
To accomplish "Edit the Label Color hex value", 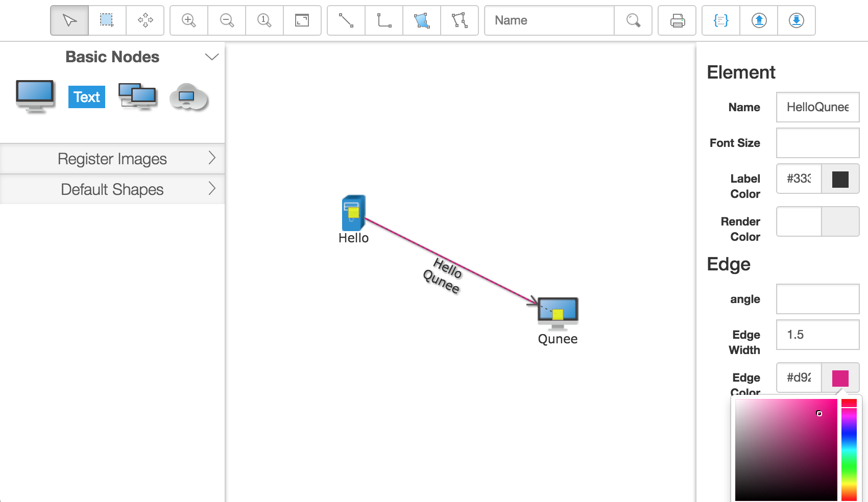I will tap(799, 179).
